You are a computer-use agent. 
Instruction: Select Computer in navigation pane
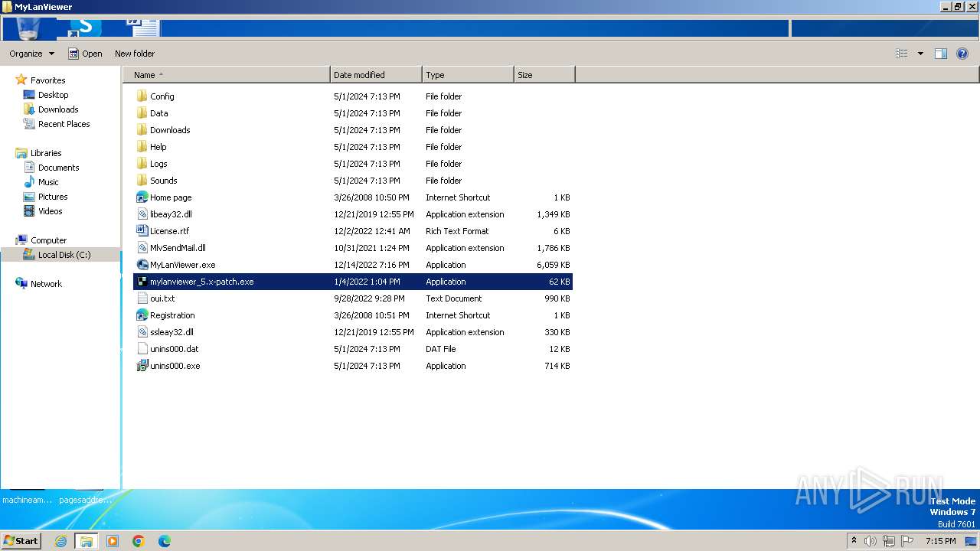pyautogui.click(x=48, y=240)
